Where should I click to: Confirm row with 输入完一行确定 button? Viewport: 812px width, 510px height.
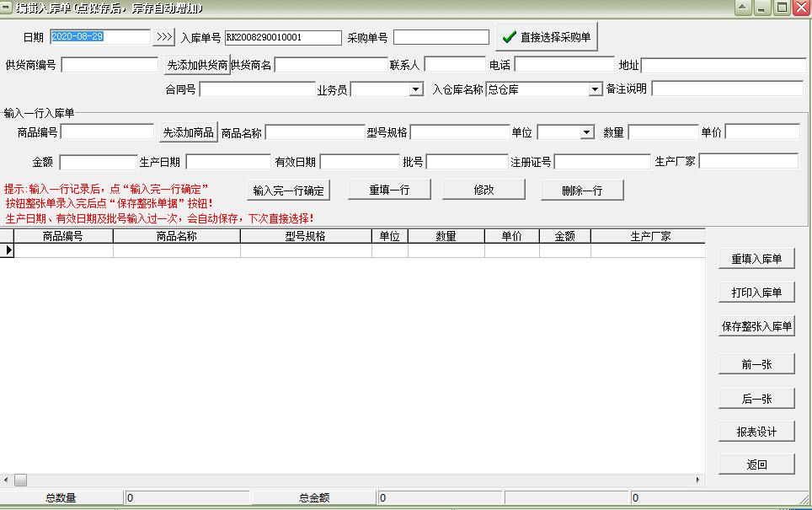[x=288, y=191]
